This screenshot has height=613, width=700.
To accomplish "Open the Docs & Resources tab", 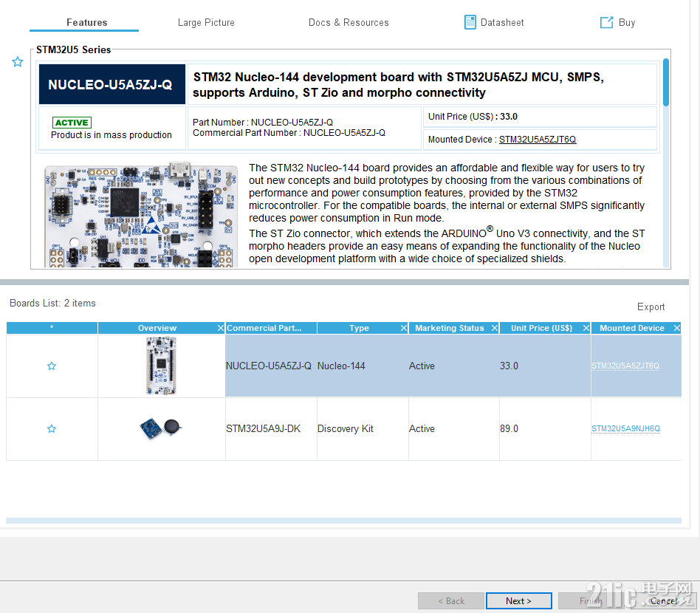I will (349, 22).
